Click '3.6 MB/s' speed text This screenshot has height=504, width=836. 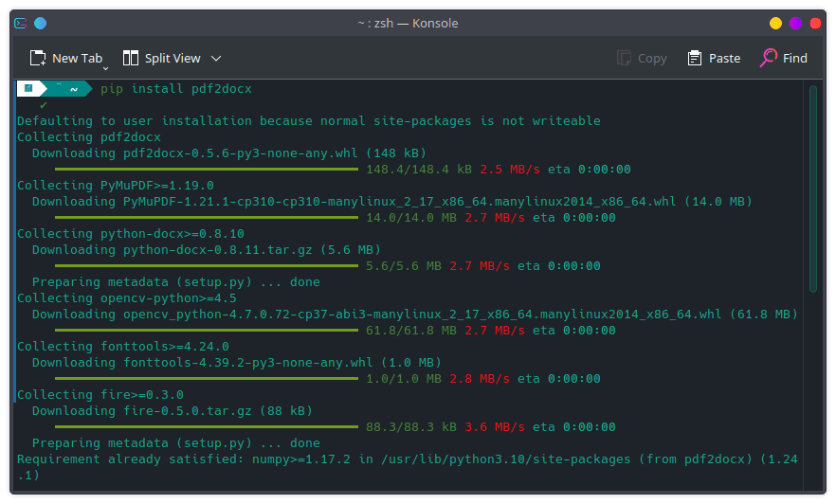pos(494,426)
